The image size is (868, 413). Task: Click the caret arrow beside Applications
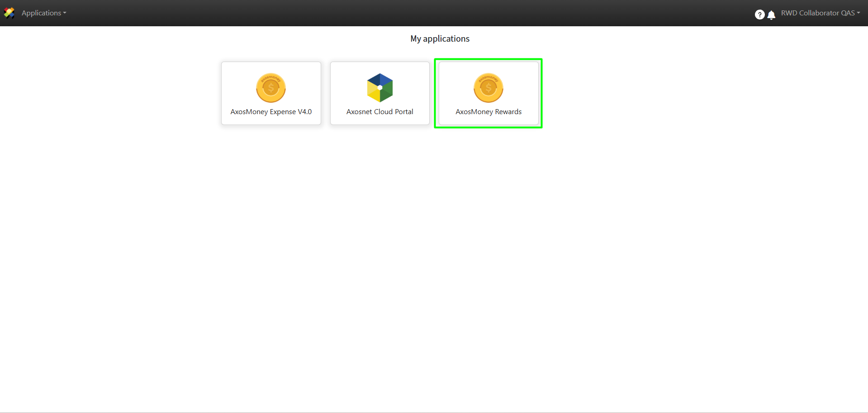click(65, 13)
